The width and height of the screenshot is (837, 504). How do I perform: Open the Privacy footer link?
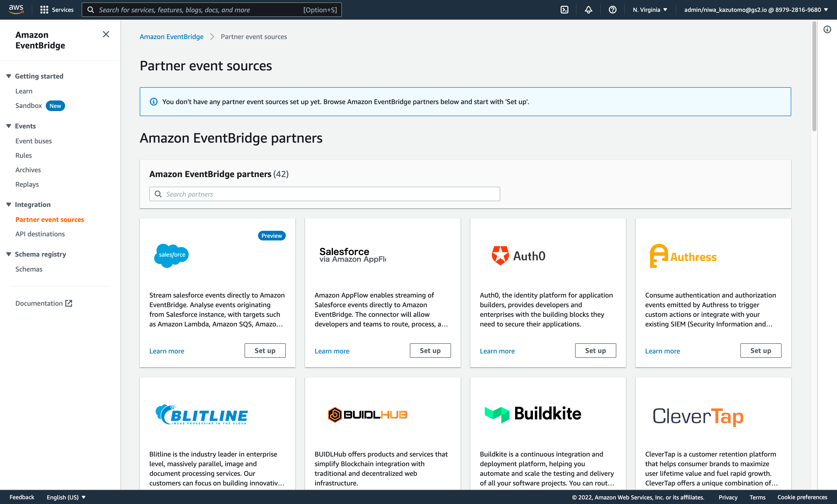click(x=728, y=497)
